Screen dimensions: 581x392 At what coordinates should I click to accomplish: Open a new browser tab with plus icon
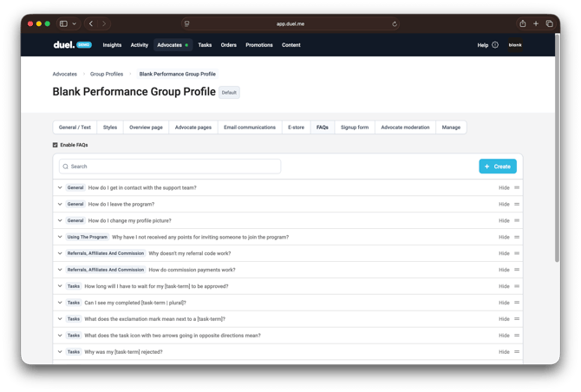(x=536, y=24)
